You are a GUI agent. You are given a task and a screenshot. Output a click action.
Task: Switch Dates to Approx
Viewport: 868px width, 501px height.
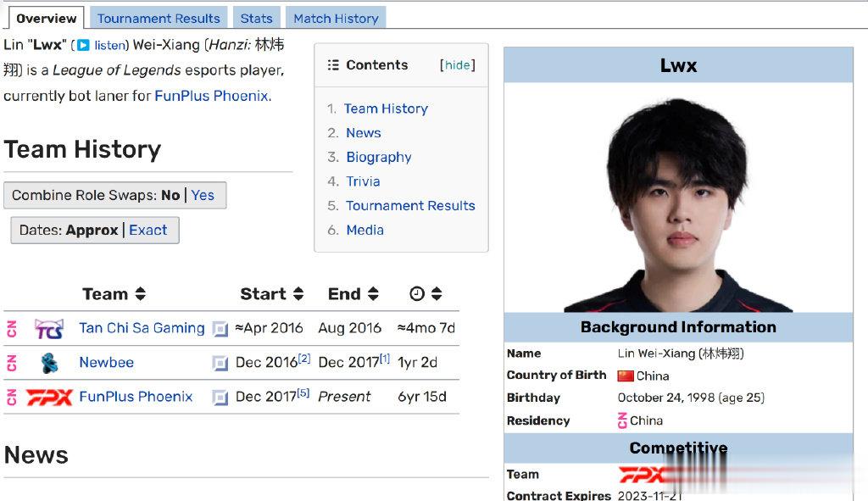pyautogui.click(x=92, y=231)
